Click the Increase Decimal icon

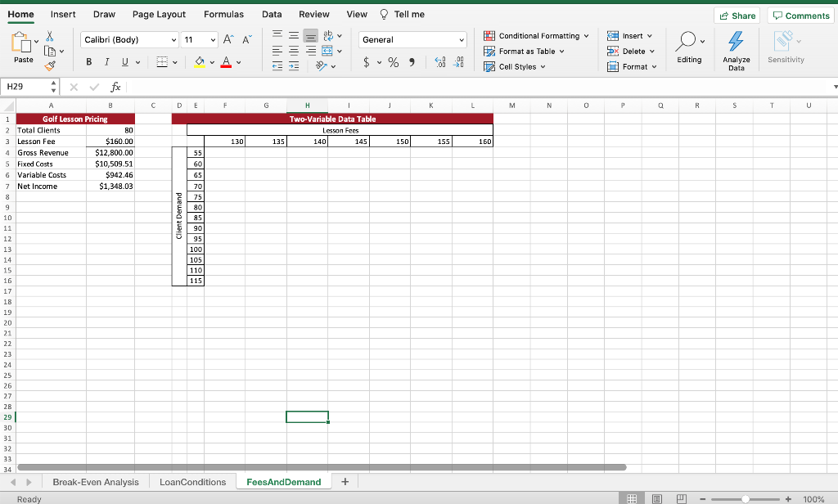click(439, 62)
